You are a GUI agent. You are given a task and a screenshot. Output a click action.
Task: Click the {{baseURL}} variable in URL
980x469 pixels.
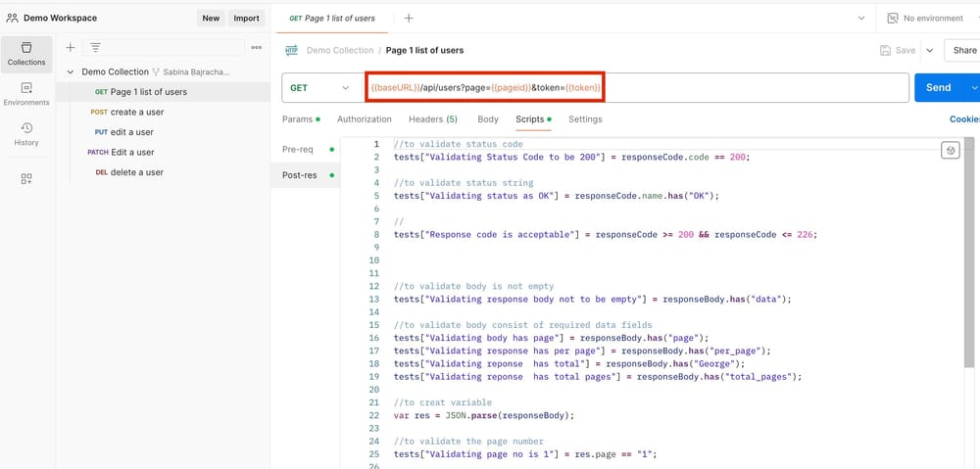pos(395,88)
